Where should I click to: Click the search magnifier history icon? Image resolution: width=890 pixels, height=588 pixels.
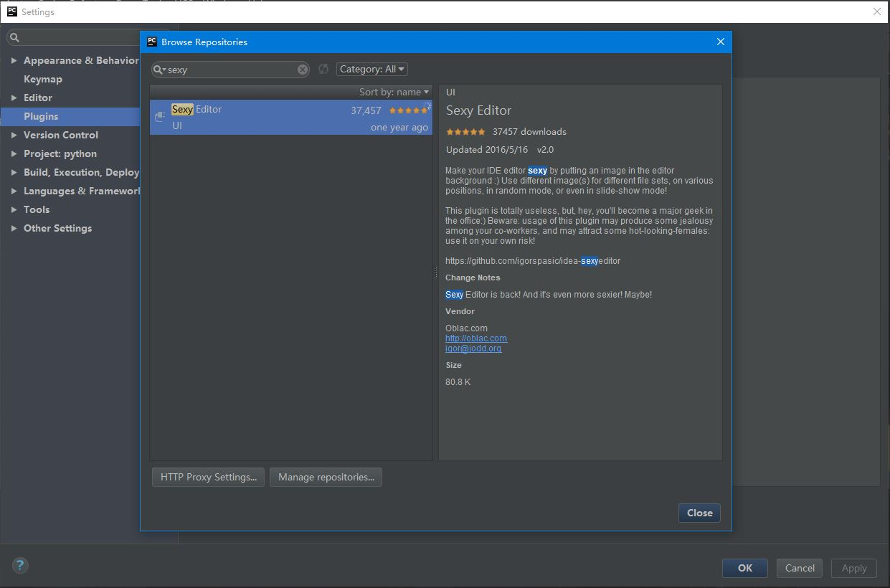[159, 70]
